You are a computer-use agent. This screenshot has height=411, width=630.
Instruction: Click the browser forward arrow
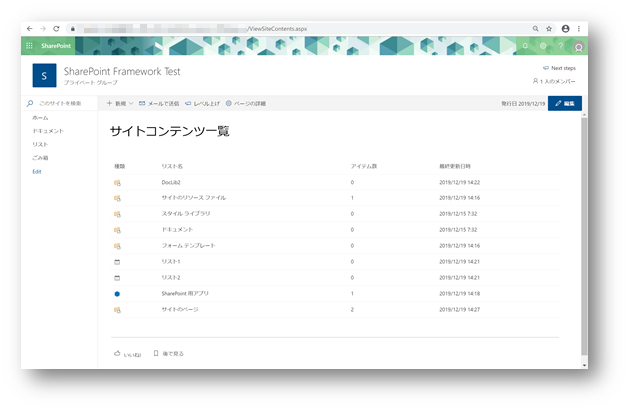[43, 29]
